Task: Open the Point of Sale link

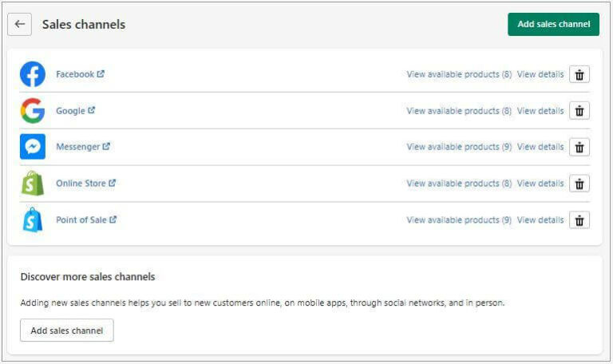Action: point(86,220)
